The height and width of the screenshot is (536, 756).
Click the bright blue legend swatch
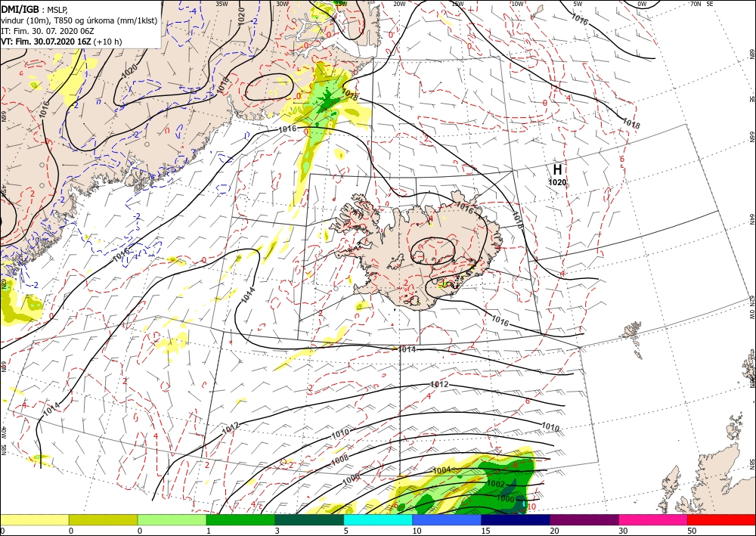point(447,519)
